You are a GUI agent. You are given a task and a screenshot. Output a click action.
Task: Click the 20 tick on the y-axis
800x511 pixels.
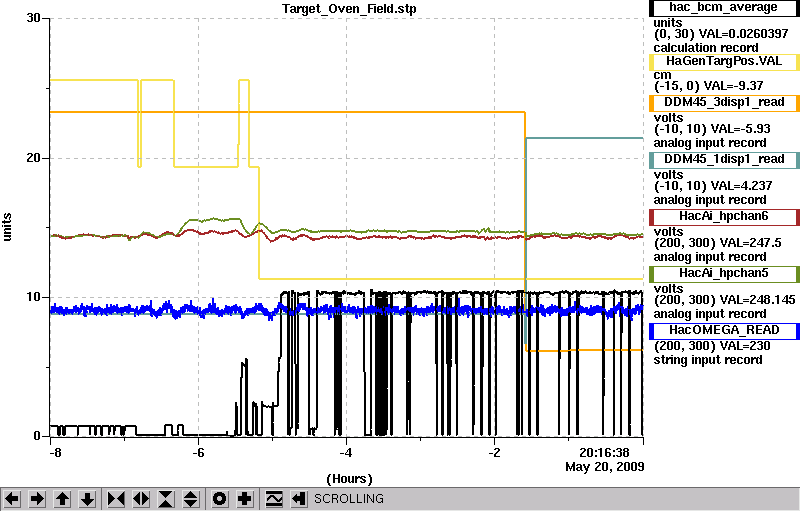pyautogui.click(x=33, y=158)
